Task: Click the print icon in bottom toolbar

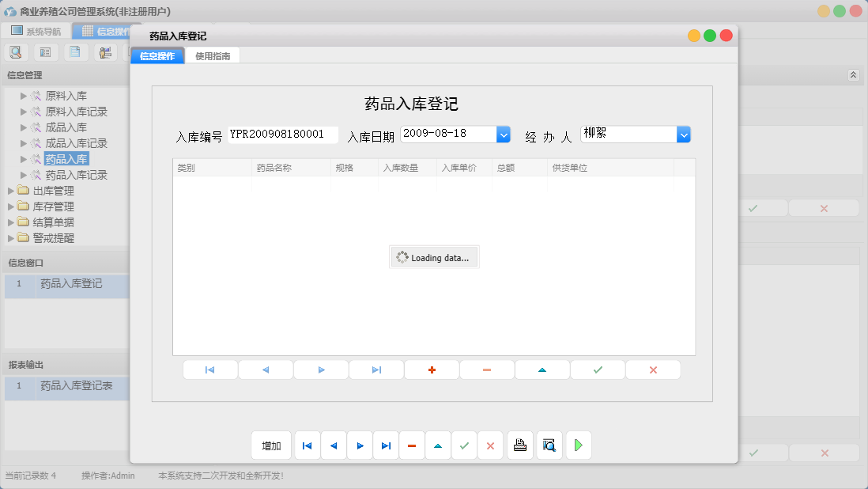Action: (520, 445)
